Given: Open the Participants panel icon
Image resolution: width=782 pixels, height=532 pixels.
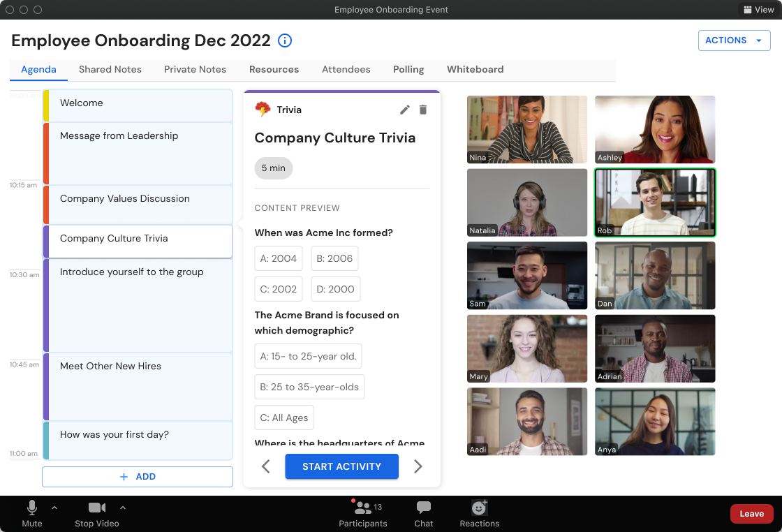Looking at the screenshot, I should pyautogui.click(x=364, y=507).
